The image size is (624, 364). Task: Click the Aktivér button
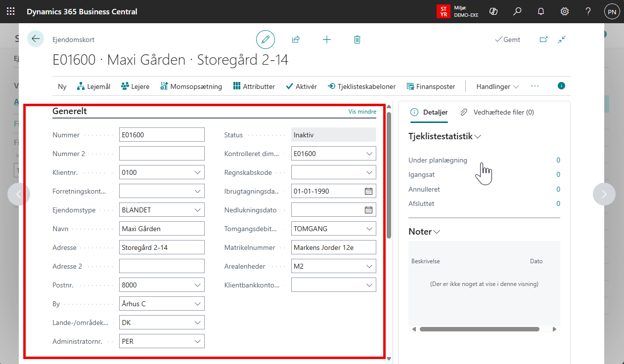(301, 86)
